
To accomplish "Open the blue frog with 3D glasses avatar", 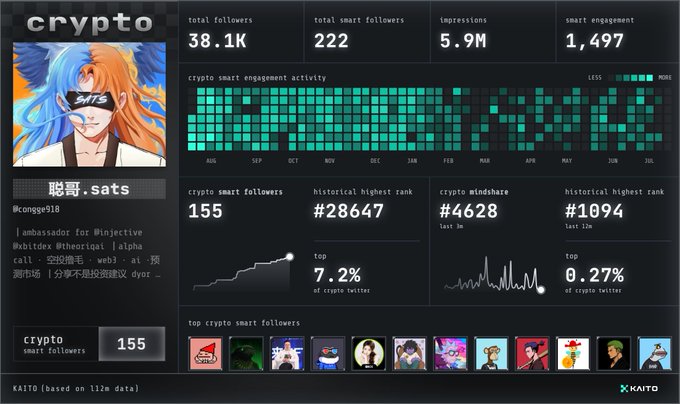I will pyautogui.click(x=328, y=354).
